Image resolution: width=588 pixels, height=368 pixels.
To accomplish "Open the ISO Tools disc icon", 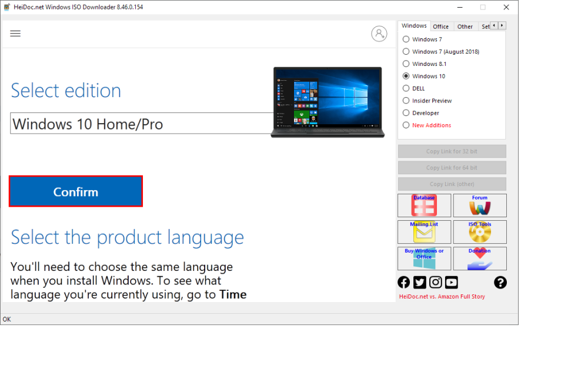I will 480,231.
